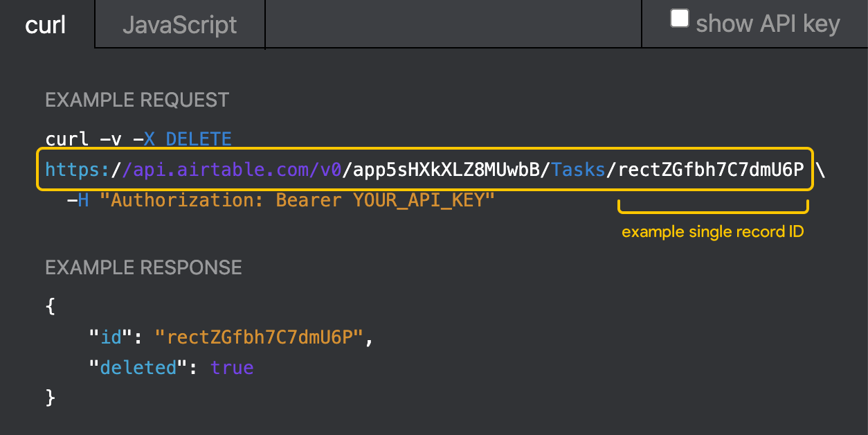Click the true value in the response
The image size is (868, 435).
232,367
